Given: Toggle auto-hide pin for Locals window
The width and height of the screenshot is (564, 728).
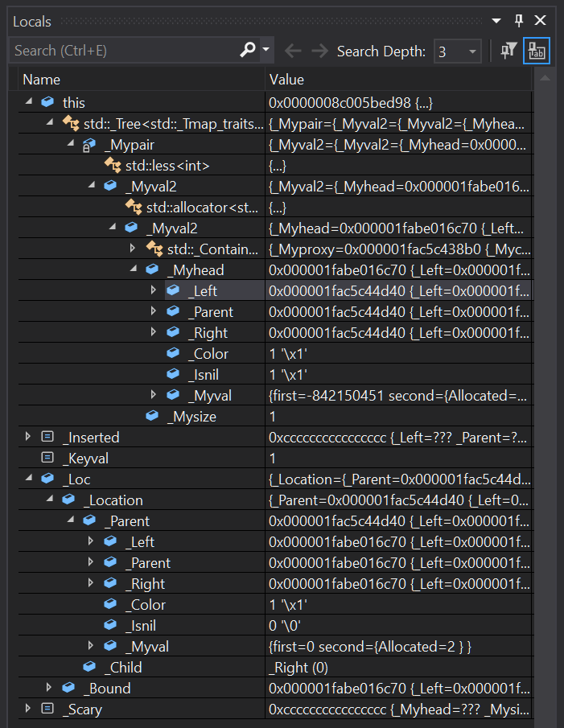Looking at the screenshot, I should coord(518,20).
